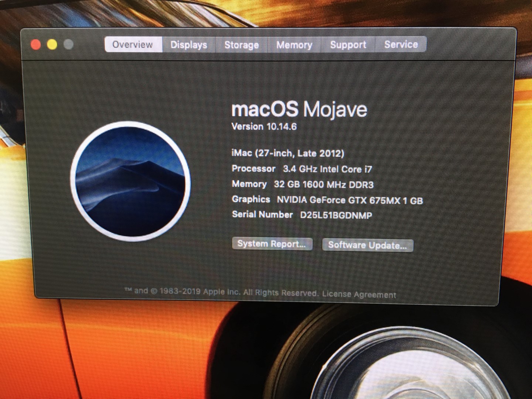Click the macOS Mojave title
The image size is (532, 399).
pyautogui.click(x=299, y=109)
